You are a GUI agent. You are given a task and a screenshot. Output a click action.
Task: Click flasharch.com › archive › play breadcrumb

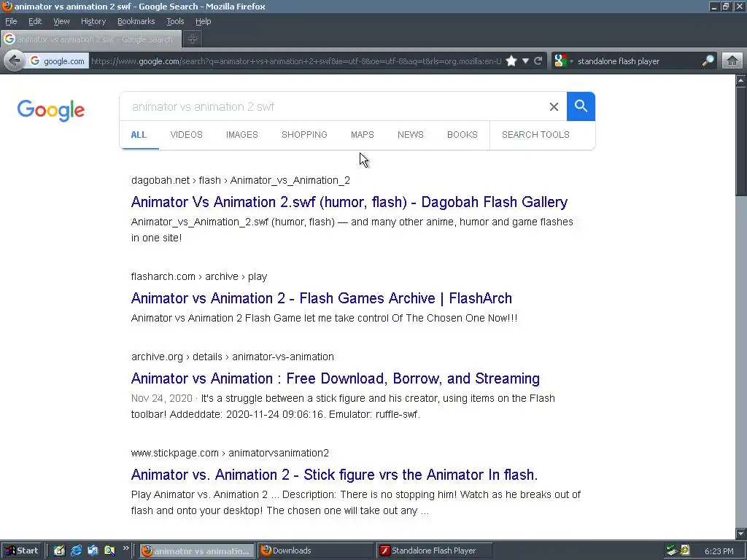click(199, 276)
